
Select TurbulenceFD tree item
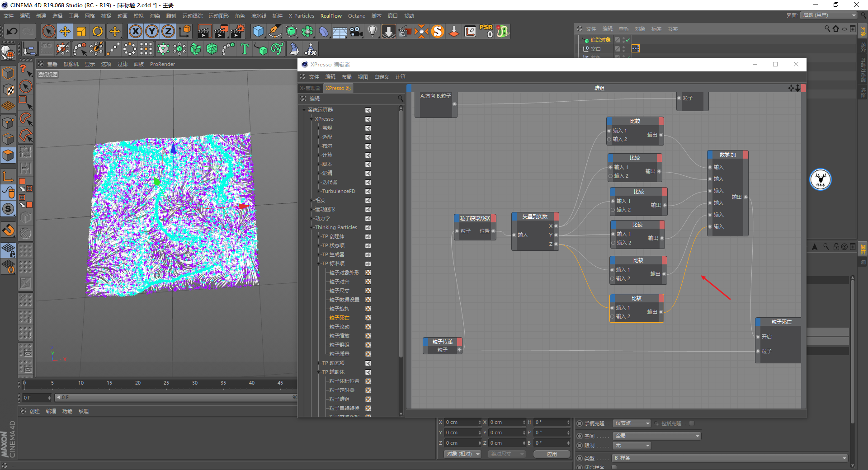point(339,191)
